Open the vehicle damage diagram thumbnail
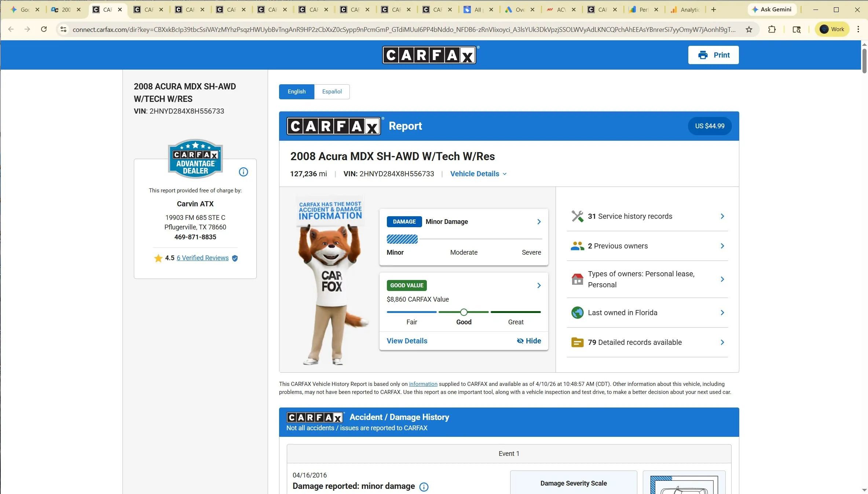 click(x=684, y=483)
